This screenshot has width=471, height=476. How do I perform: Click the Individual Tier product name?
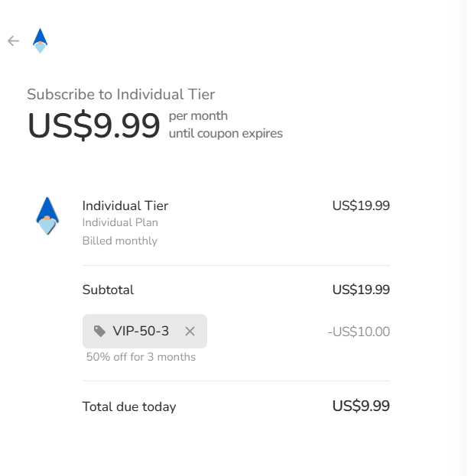125,206
